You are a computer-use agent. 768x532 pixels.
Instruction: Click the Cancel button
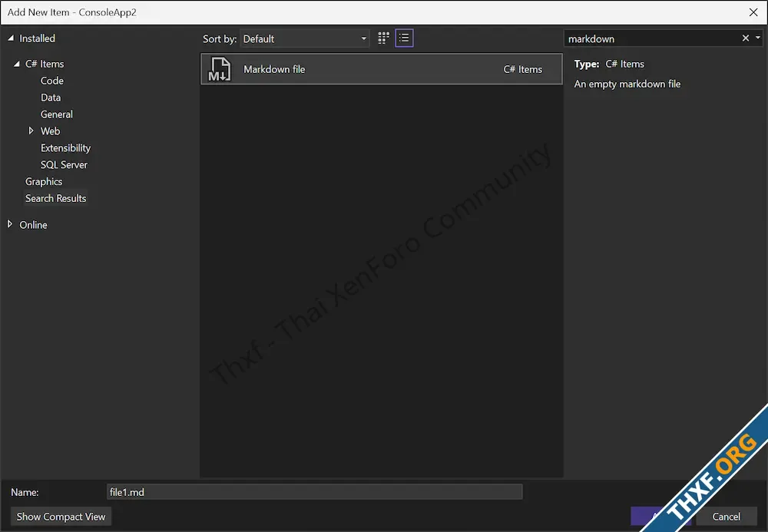pyautogui.click(x=726, y=517)
